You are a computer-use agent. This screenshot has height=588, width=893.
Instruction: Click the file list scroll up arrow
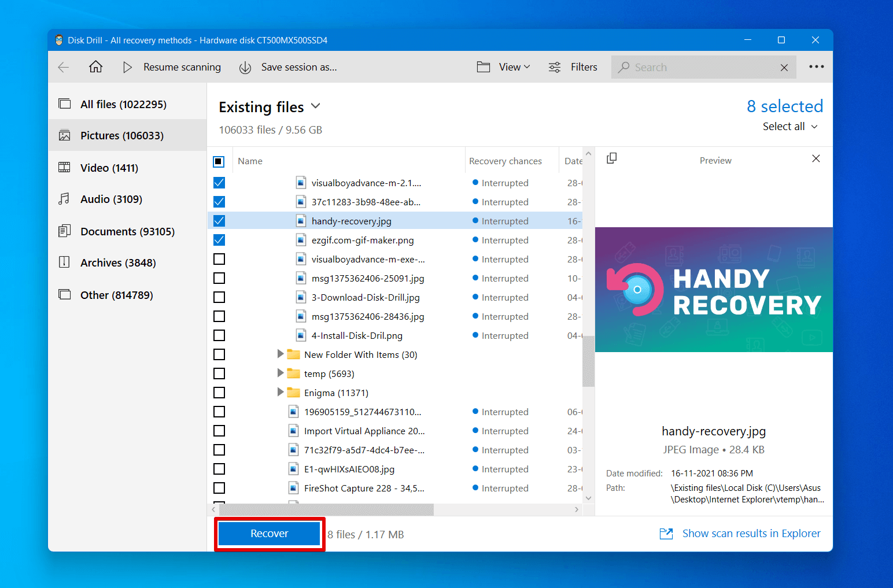(588, 154)
